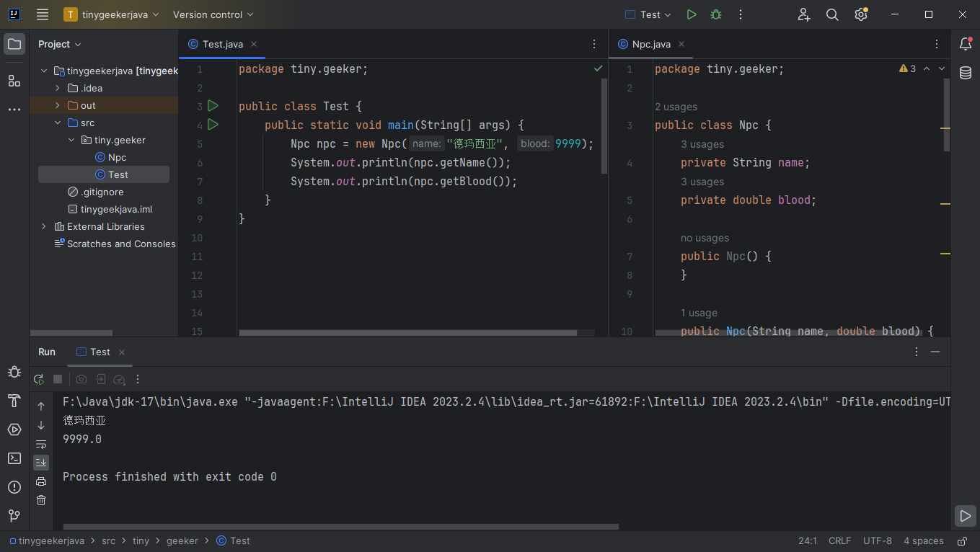
Task: Open the Notifications bell
Action: pos(966,44)
